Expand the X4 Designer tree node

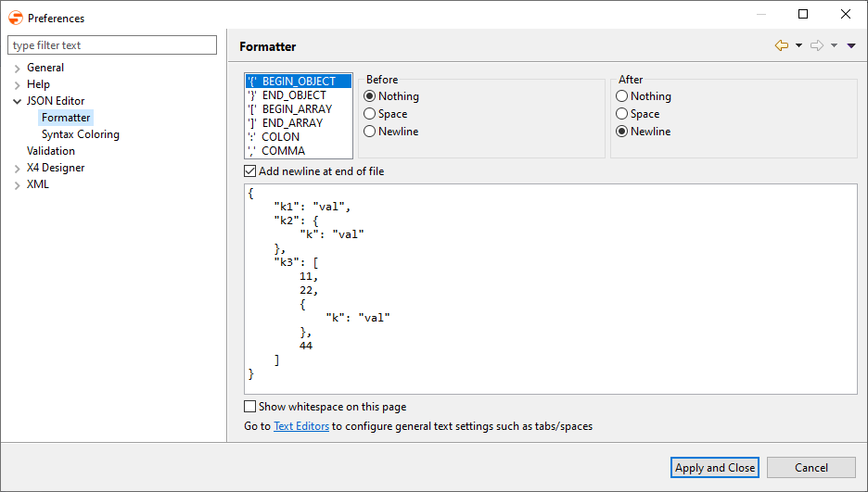(17, 168)
